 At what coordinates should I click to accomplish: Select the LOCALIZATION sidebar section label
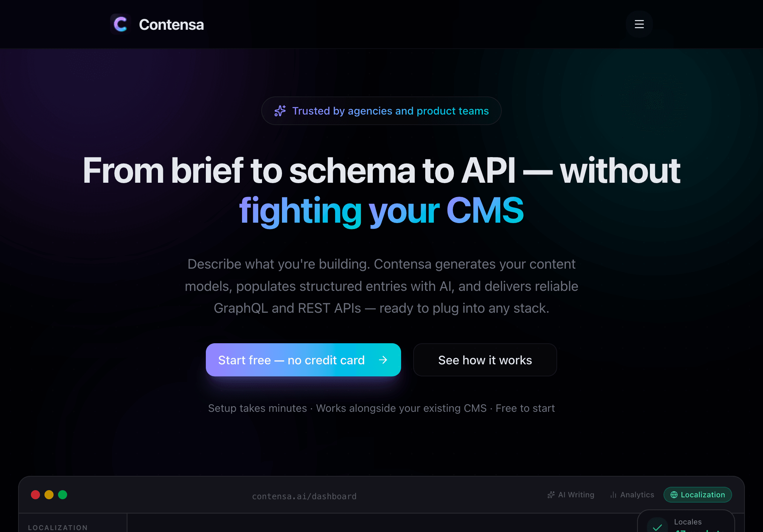[58, 527]
